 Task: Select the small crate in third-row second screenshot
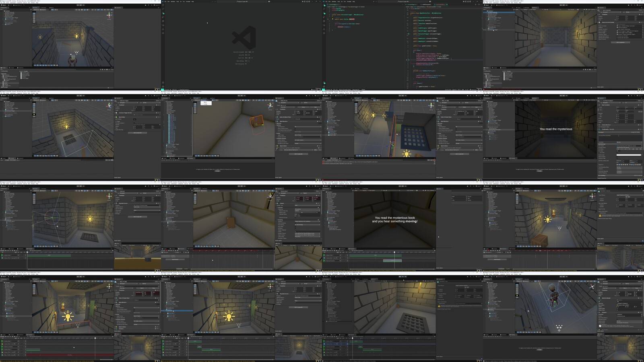pos(231,222)
